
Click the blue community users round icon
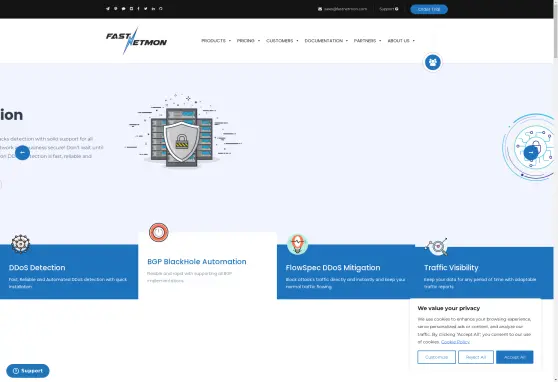point(433,62)
